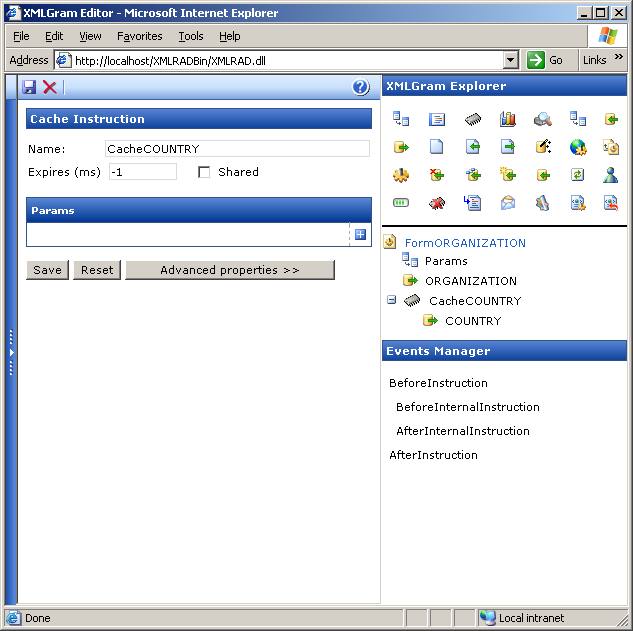The image size is (633, 631).
Task: Click the magnifying glass search icon
Action: (x=542, y=119)
